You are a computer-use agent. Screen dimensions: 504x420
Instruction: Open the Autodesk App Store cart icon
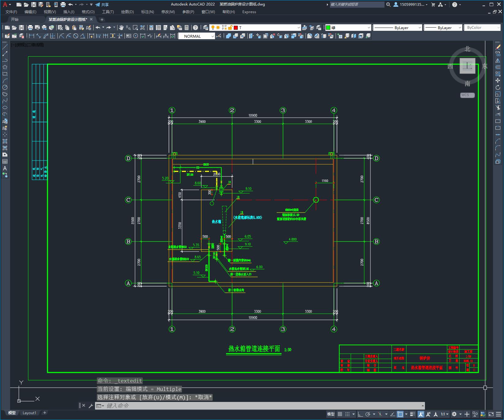click(x=433, y=5)
